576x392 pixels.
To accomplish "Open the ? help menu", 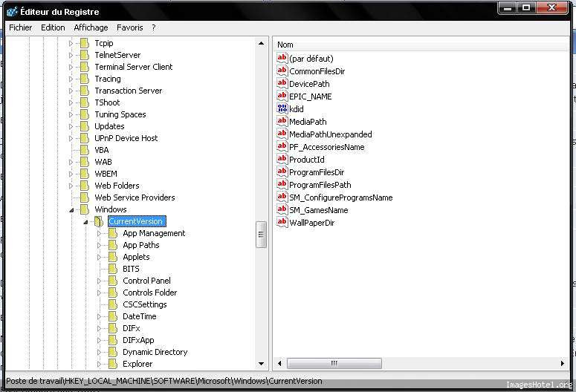I will tap(154, 27).
